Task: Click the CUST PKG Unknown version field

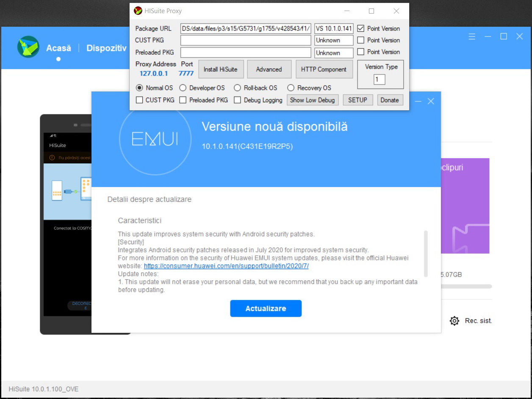Action: pos(334,40)
